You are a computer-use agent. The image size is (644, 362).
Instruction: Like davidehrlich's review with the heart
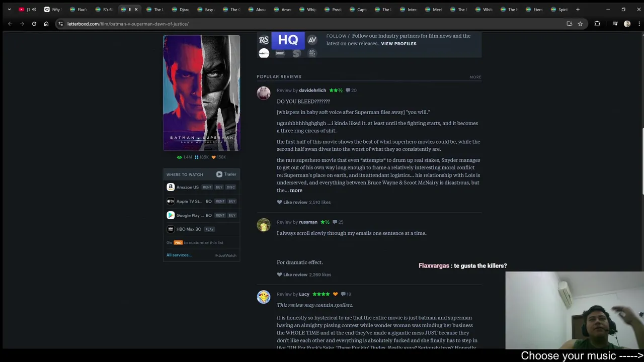[x=279, y=202]
